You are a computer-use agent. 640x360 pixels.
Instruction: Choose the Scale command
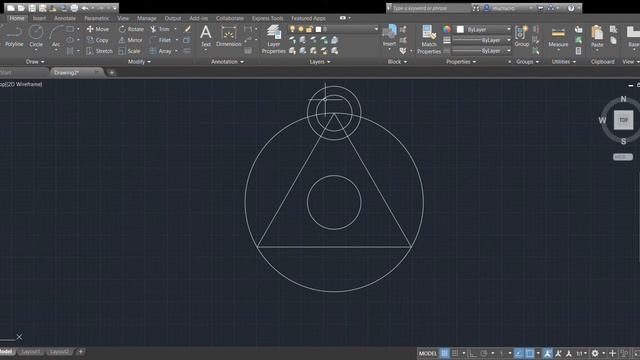pos(129,51)
